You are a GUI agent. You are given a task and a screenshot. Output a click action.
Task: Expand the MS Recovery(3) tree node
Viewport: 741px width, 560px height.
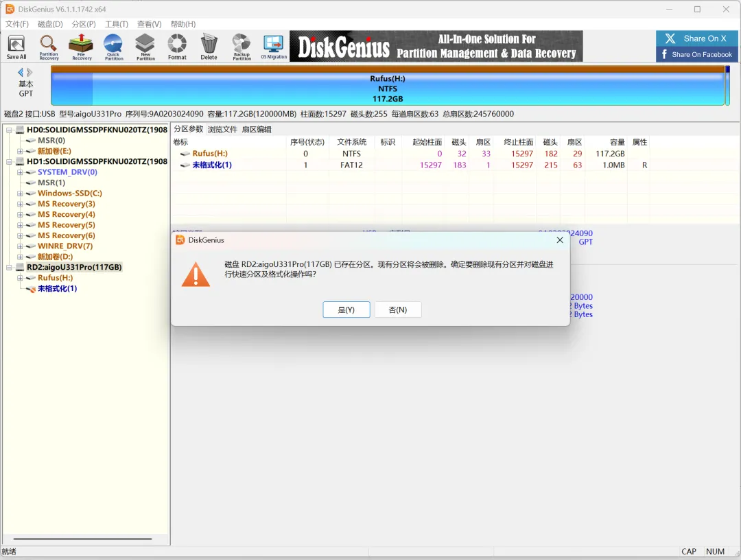(20, 204)
